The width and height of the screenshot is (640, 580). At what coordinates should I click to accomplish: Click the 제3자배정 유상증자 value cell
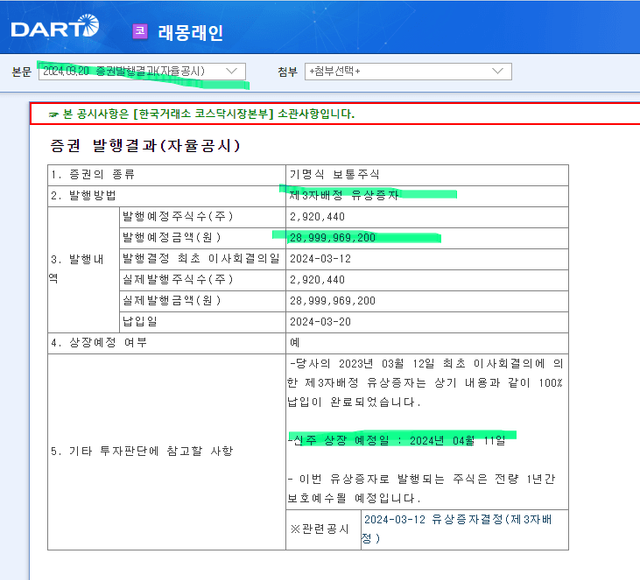343,195
